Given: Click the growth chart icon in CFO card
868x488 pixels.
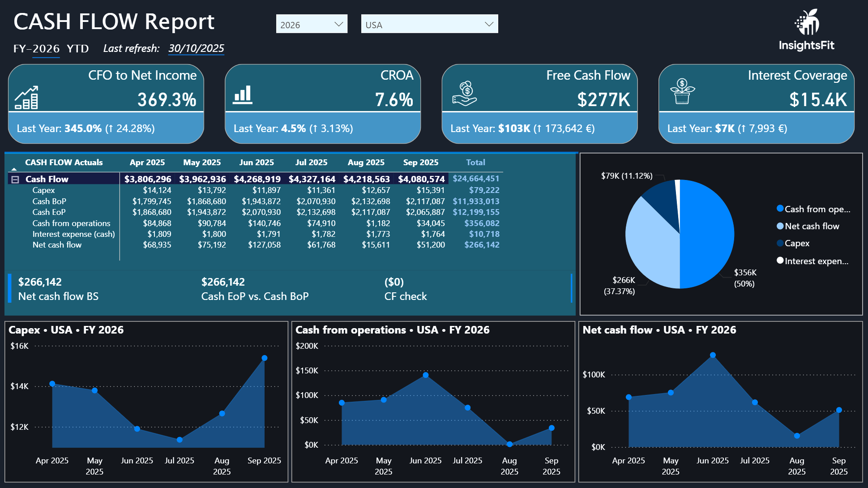Looking at the screenshot, I should [x=26, y=98].
